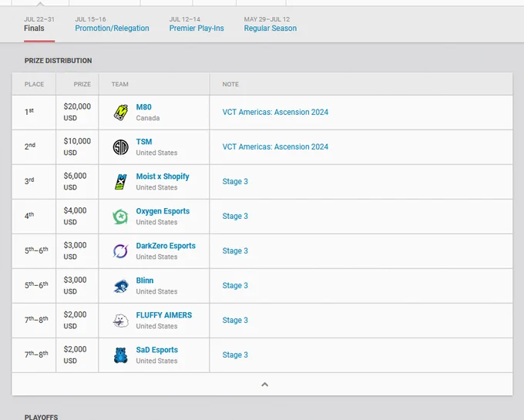Screen dimensions: 524x420
Task: Click the 4th place cell
Action: click(x=34, y=217)
